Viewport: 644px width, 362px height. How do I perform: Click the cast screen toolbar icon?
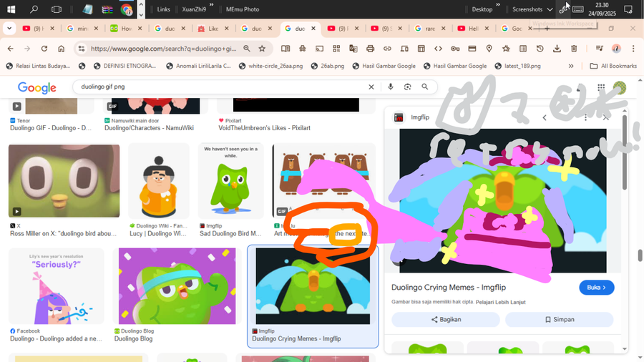pos(319,49)
